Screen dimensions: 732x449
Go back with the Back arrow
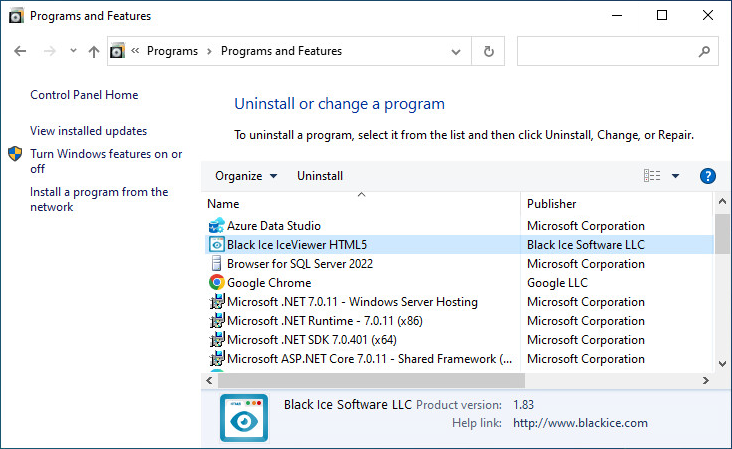coord(20,51)
